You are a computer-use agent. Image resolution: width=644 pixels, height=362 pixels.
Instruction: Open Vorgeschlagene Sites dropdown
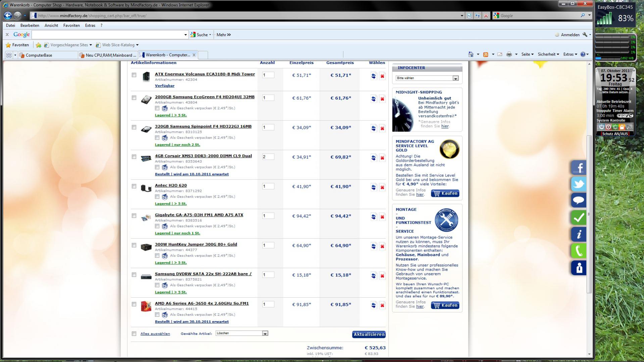click(91, 45)
